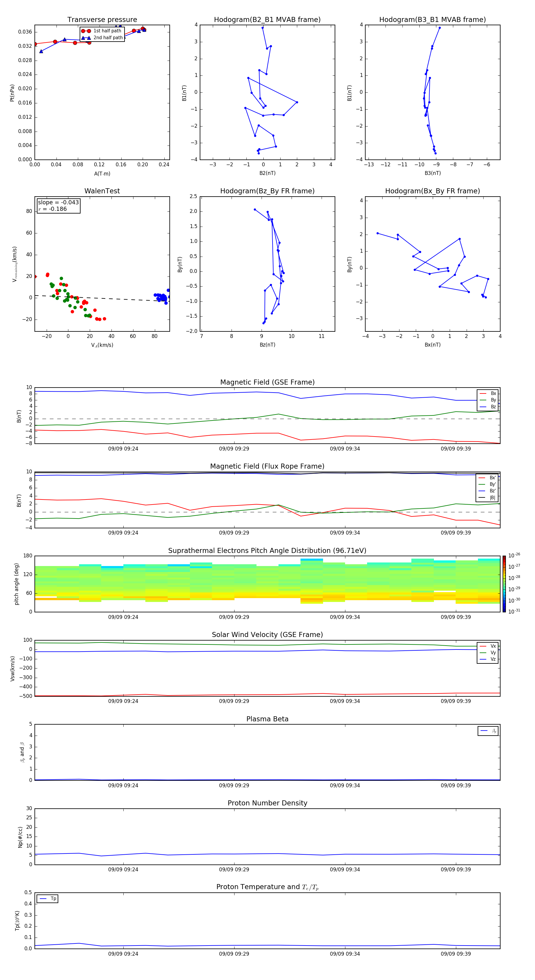Click the 'Hodogram(Bx_By FR frame)' title
The height and width of the screenshot is (980, 535).
(x=432, y=191)
